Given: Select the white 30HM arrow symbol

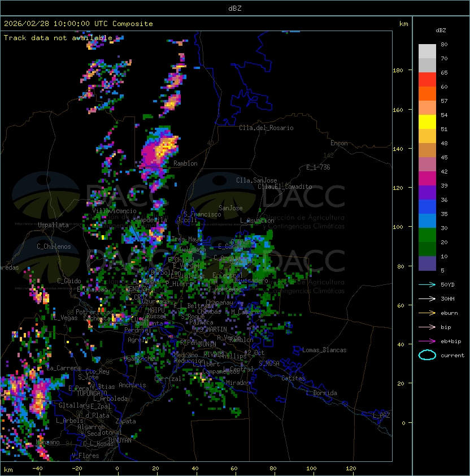Looking at the screenshot, I should click(x=427, y=298).
